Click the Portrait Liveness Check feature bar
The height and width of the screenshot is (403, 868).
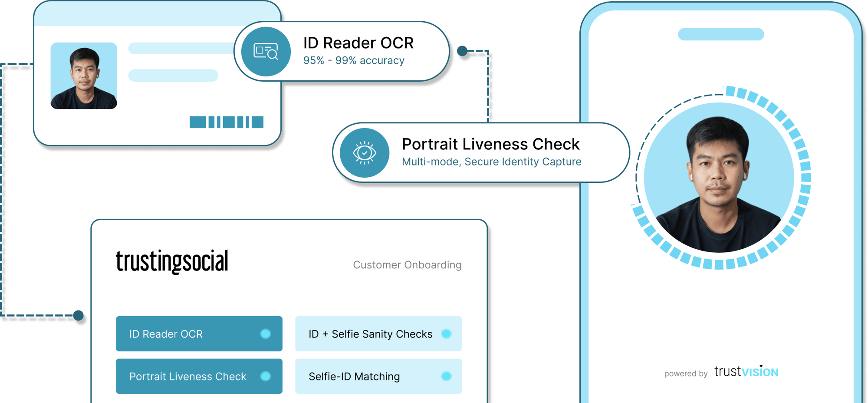[199, 377]
